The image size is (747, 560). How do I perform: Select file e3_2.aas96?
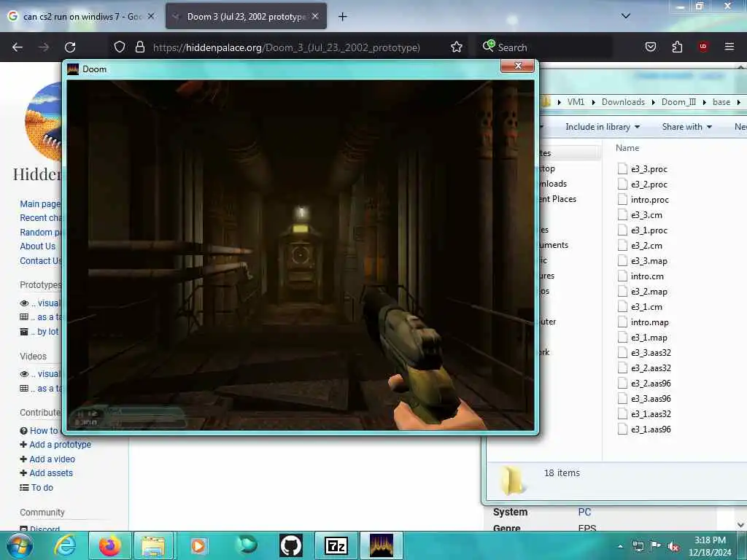[x=651, y=384]
